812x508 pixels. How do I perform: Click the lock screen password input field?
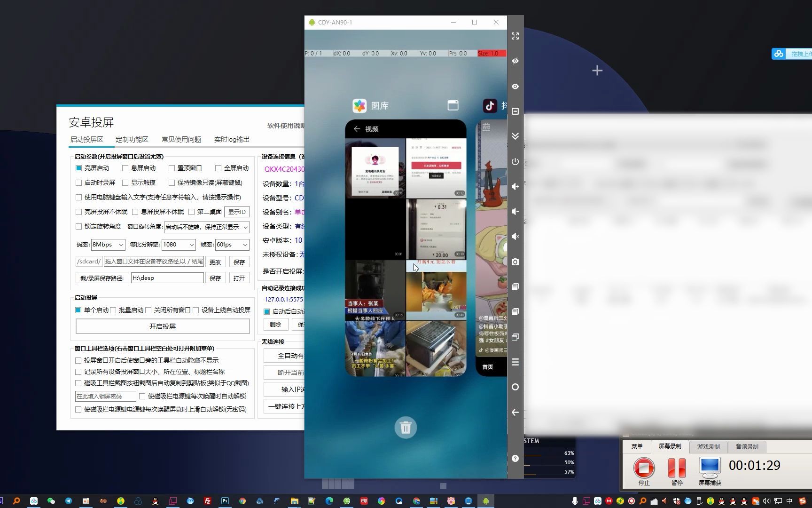[106, 397]
